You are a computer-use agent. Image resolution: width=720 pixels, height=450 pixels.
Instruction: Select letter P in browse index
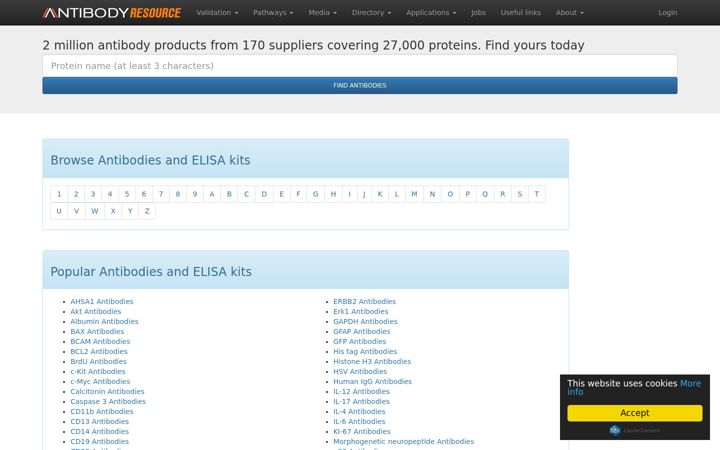tap(467, 194)
